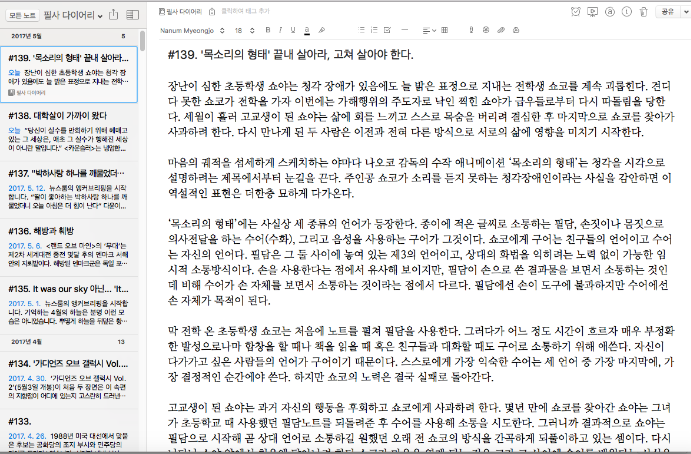Click the 2017년 5월 section header
The height and width of the screenshot is (454, 691).
(69, 36)
